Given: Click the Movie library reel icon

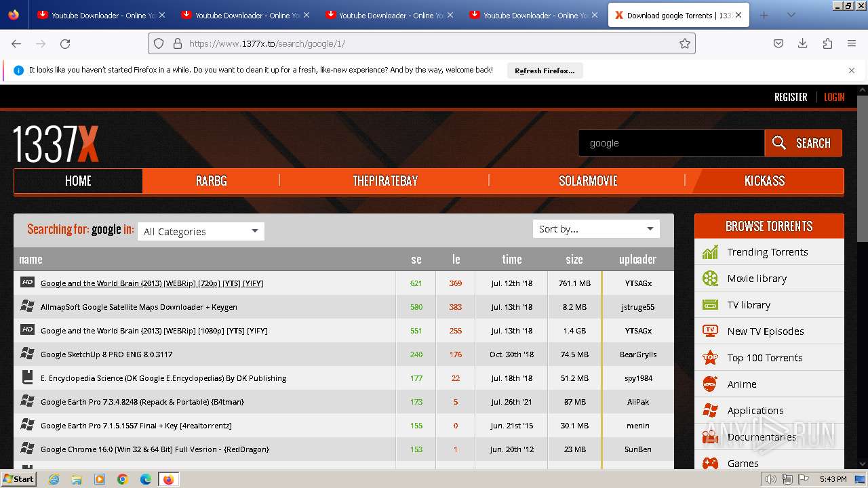Looking at the screenshot, I should [710, 279].
